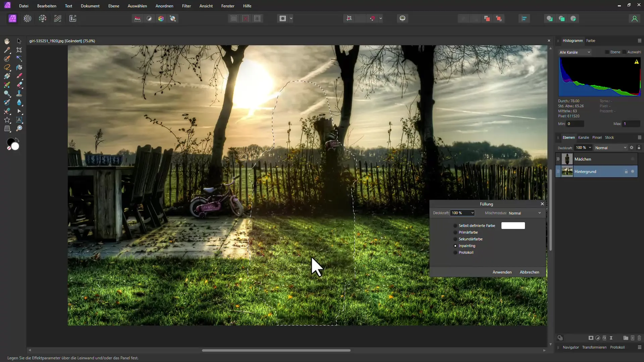
Task: Enable the Ebene histogram checkbox
Action: coord(607,52)
